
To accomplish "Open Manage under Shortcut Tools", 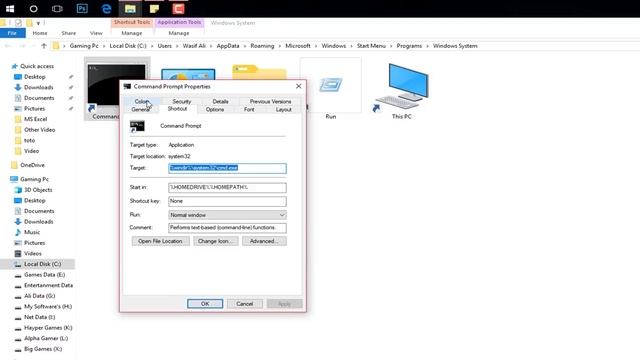I will click(132, 33).
